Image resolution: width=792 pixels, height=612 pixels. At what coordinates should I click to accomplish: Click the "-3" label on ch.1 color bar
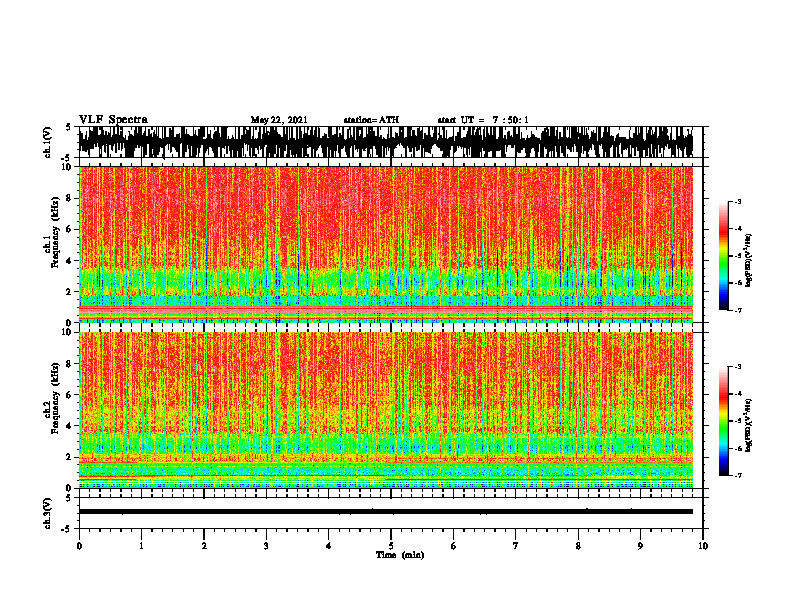click(738, 202)
